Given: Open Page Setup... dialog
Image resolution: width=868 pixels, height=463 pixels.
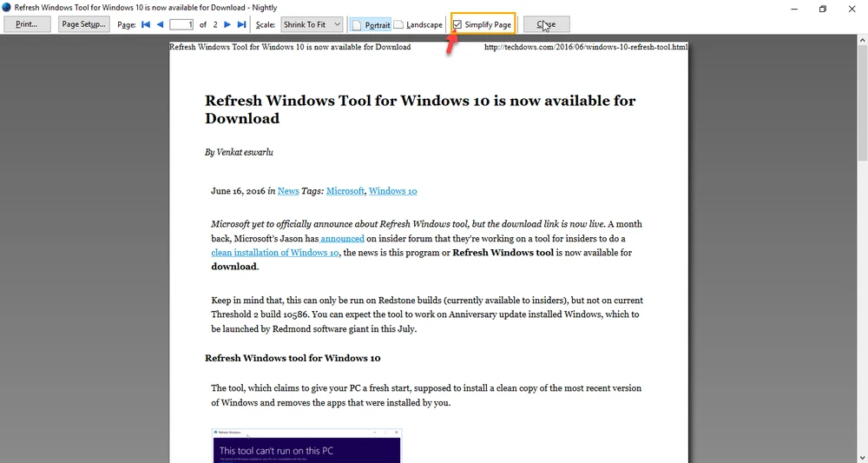Looking at the screenshot, I should (83, 23).
